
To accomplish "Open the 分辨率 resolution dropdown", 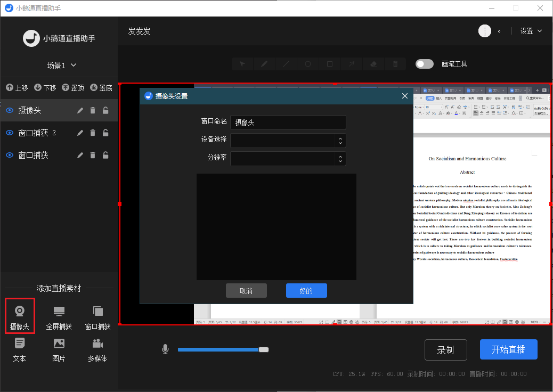I will (288, 159).
